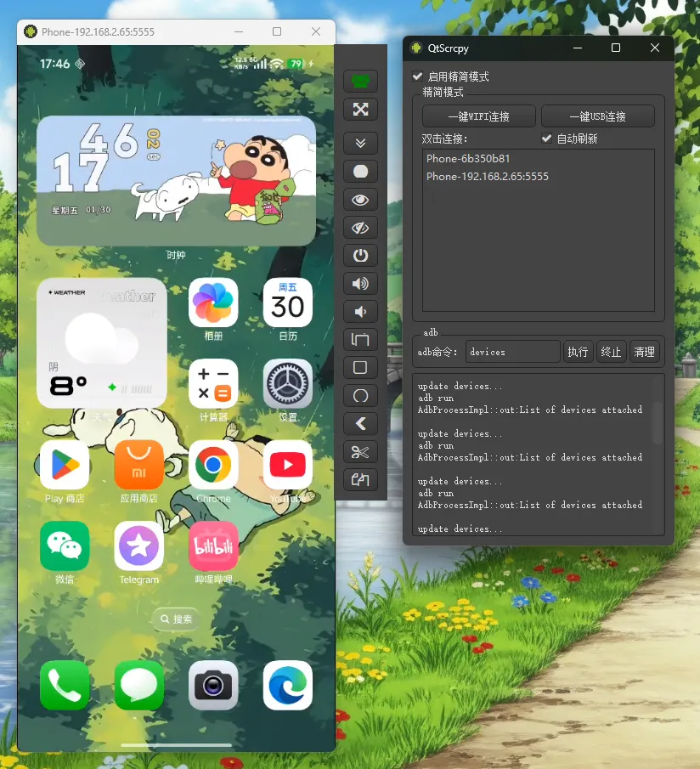Click the 终止 button
Viewport: 700px width, 769px height.
pos(611,352)
